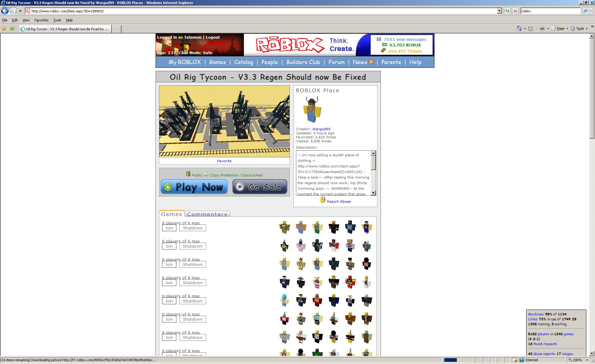Screen dimensions: 595x364
Task: Open the Favorites menu item
Action: pos(41,20)
